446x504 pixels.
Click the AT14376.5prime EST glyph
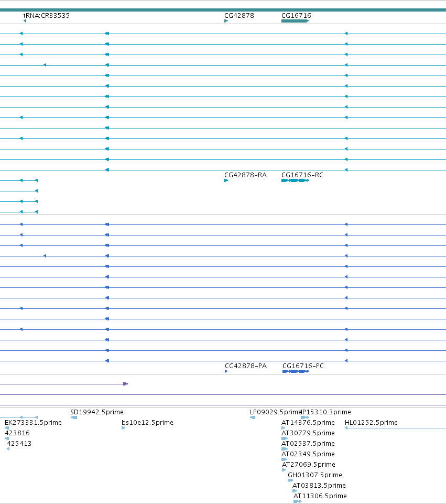pos(283,428)
